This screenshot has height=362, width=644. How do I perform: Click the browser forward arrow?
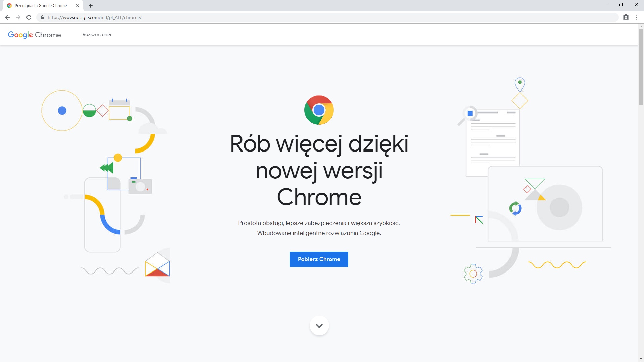coord(18,17)
